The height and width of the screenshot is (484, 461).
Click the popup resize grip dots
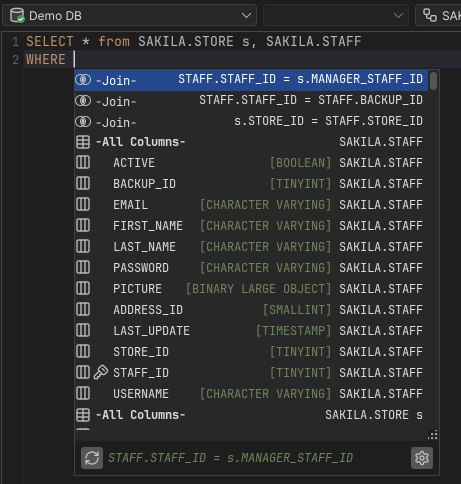(x=433, y=435)
